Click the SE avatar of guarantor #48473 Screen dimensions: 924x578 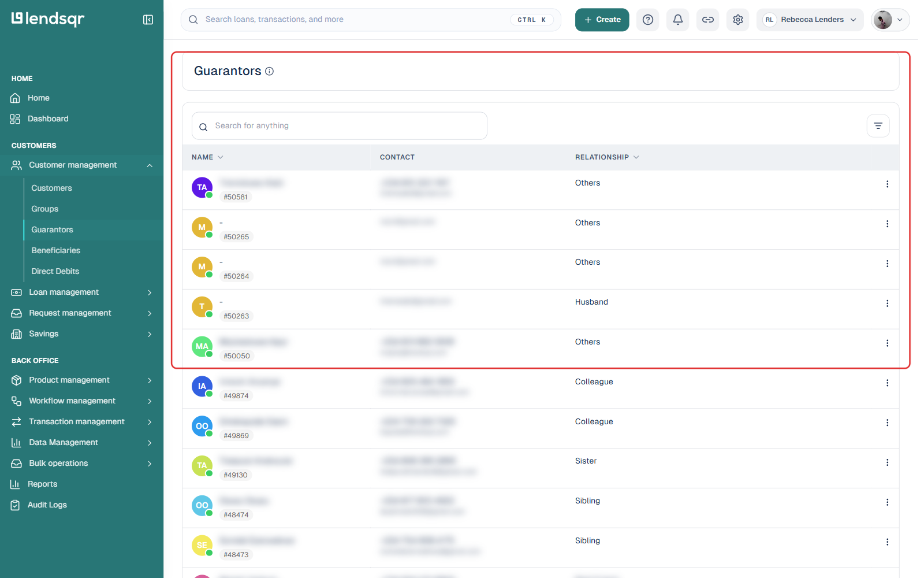coord(202,546)
